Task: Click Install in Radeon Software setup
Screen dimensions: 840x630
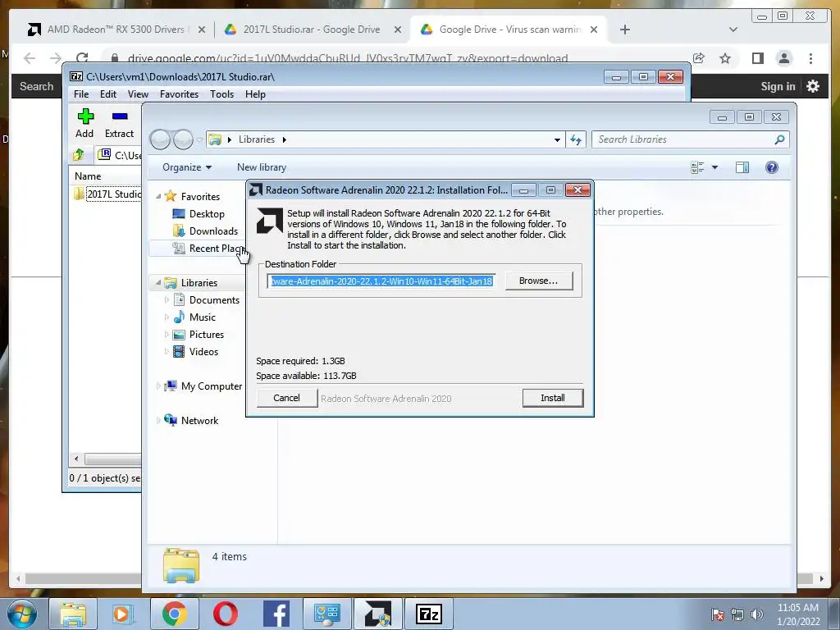Action: [x=552, y=398]
